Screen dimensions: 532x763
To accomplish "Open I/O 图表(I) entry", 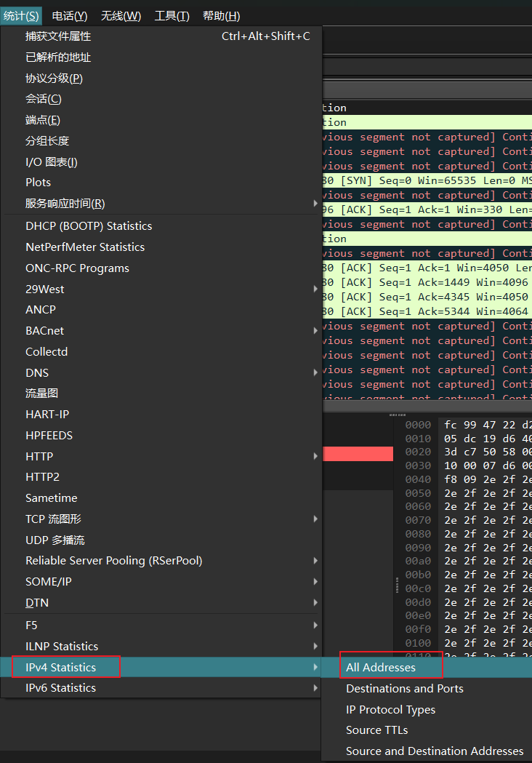I will (x=161, y=162).
